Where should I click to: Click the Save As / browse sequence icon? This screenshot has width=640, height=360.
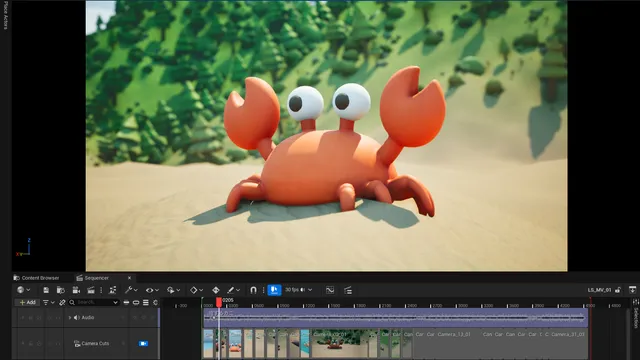[x=60, y=290]
